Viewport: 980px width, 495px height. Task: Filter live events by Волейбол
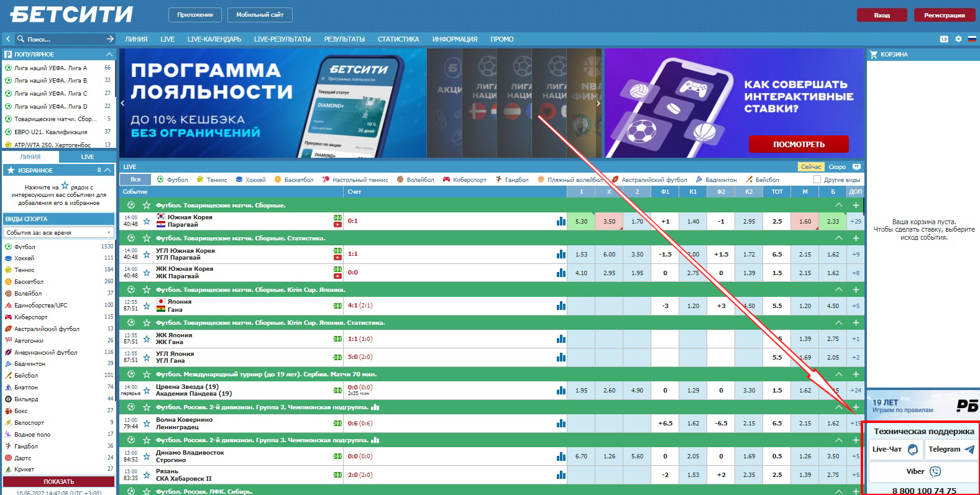pos(415,179)
